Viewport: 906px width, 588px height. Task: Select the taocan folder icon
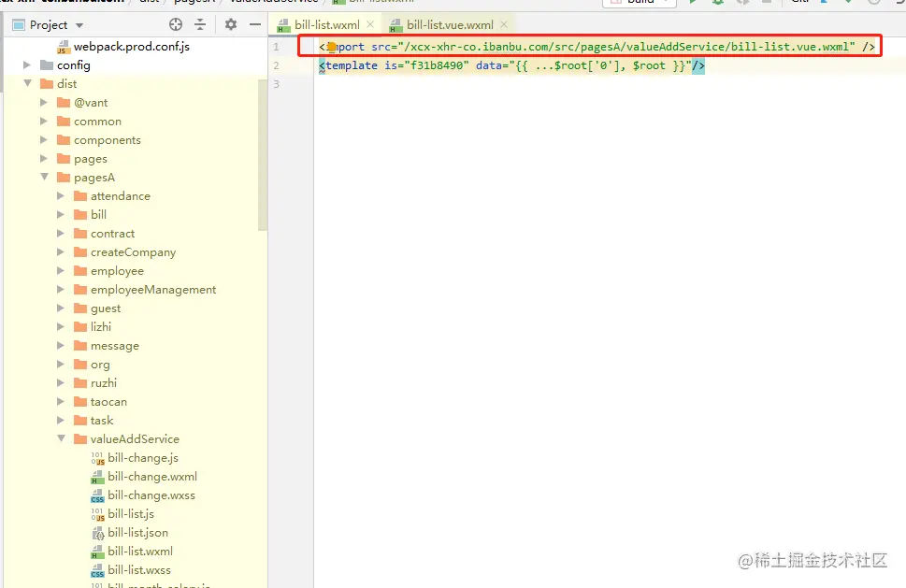coord(80,401)
